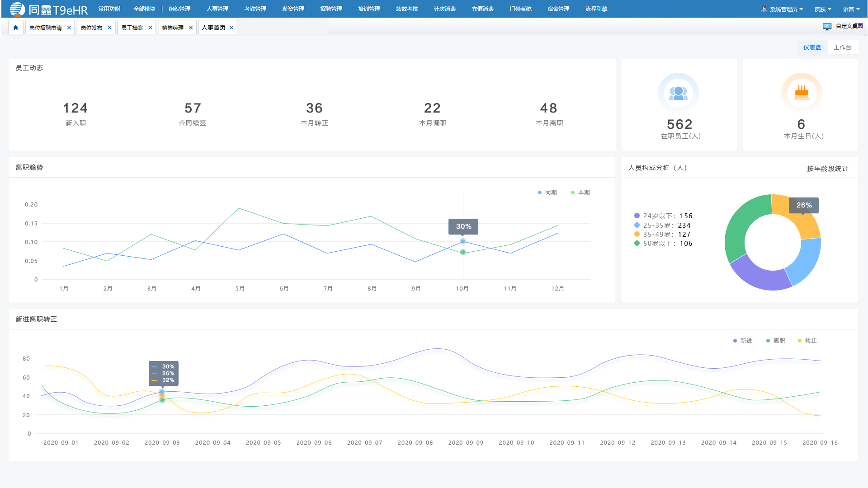Click the 在职员工 people icon
868x488 pixels.
(678, 93)
